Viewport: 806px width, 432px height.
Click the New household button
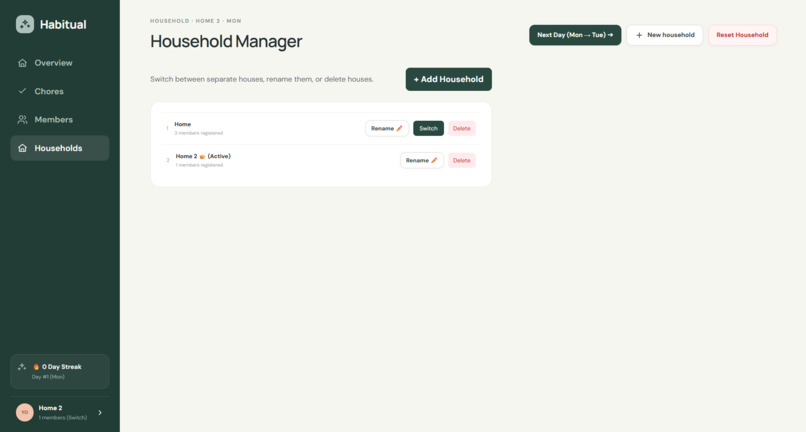coord(665,35)
